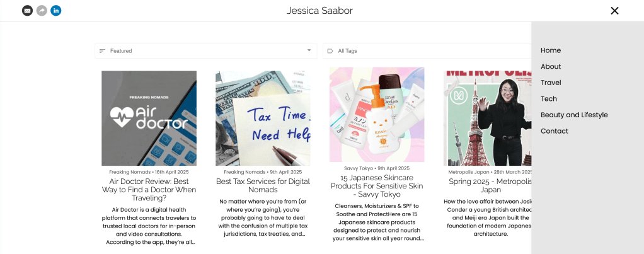Click the tag icon beside All Tags

click(x=330, y=51)
